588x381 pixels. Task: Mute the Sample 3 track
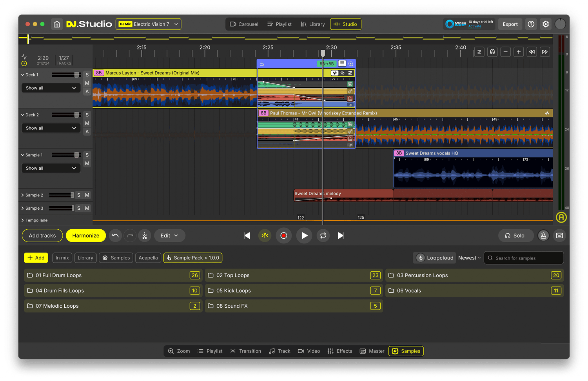click(87, 208)
